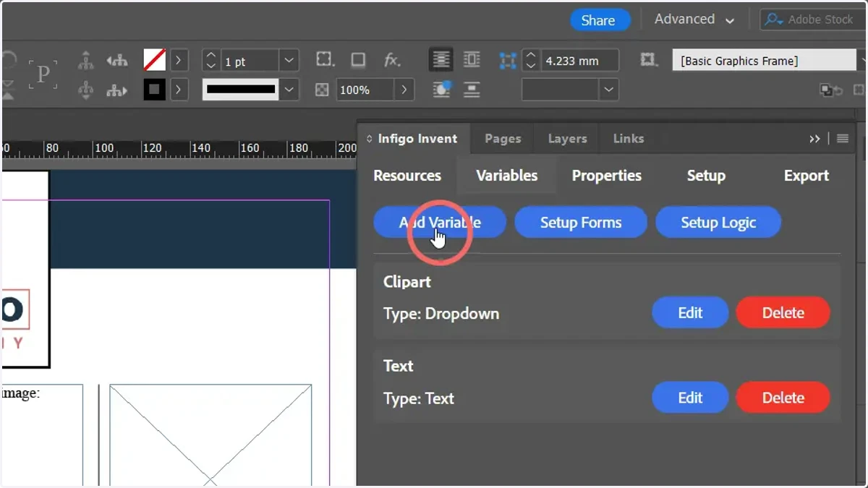Open the Properties tab
The width and height of the screenshot is (868, 488).
coord(606,176)
